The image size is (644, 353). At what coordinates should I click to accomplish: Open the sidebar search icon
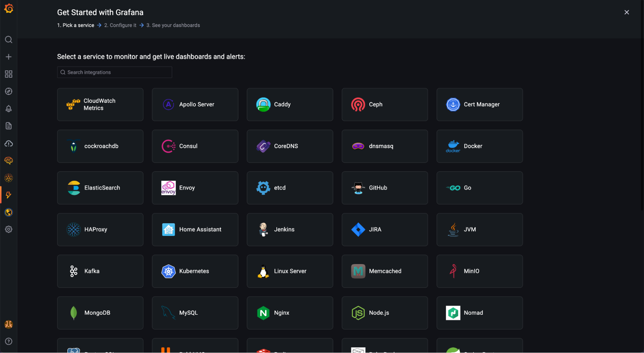pos(9,40)
